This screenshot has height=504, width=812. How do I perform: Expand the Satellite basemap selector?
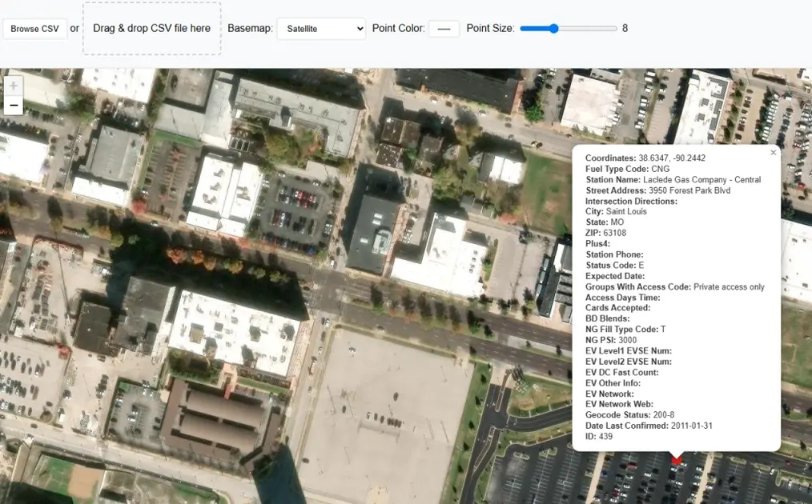click(320, 28)
